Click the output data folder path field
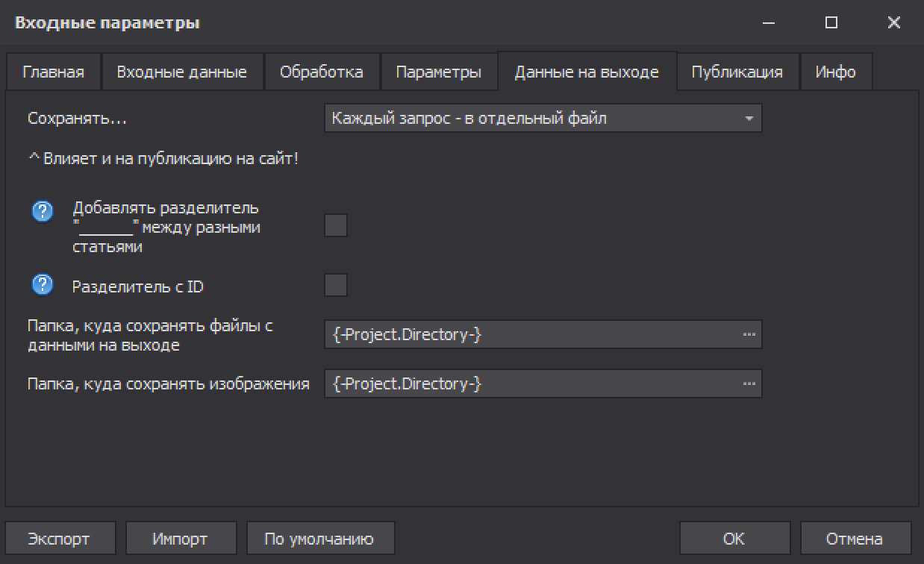The width and height of the screenshot is (924, 564). pyautogui.click(x=530, y=335)
